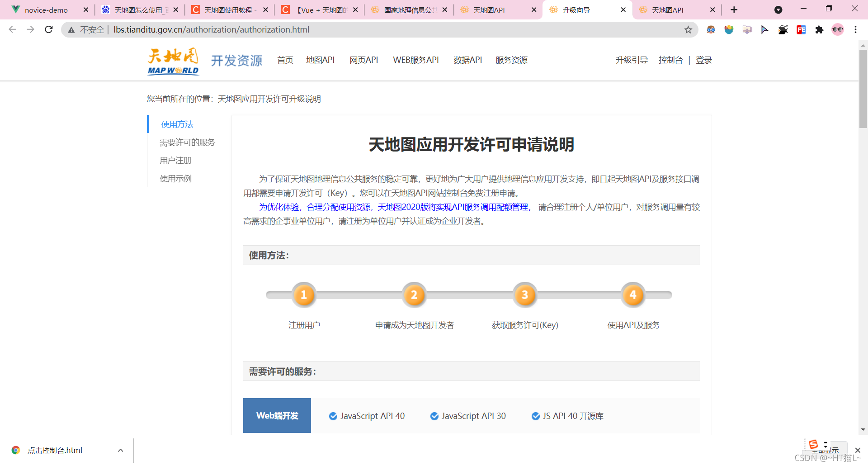This screenshot has width=868, height=466.
Task: Click the profile avatar icon
Action: click(838, 30)
